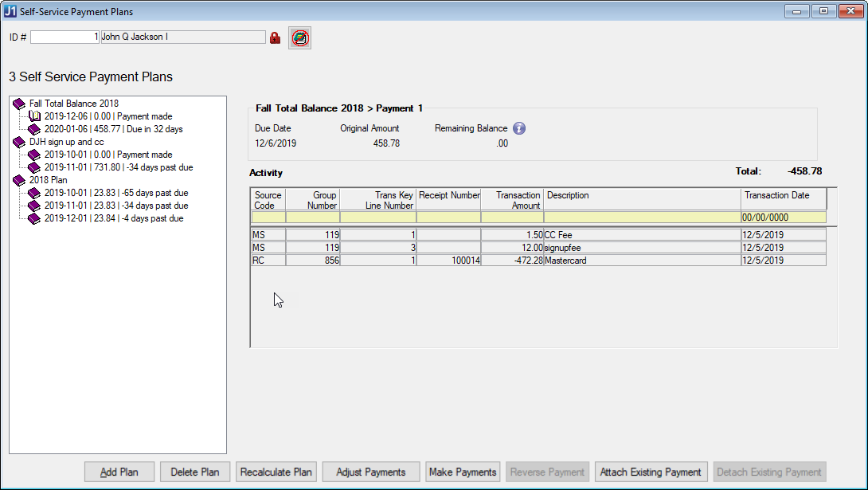868x490 pixels.
Task: Click the 2018 Plan book icon
Action: (x=20, y=180)
